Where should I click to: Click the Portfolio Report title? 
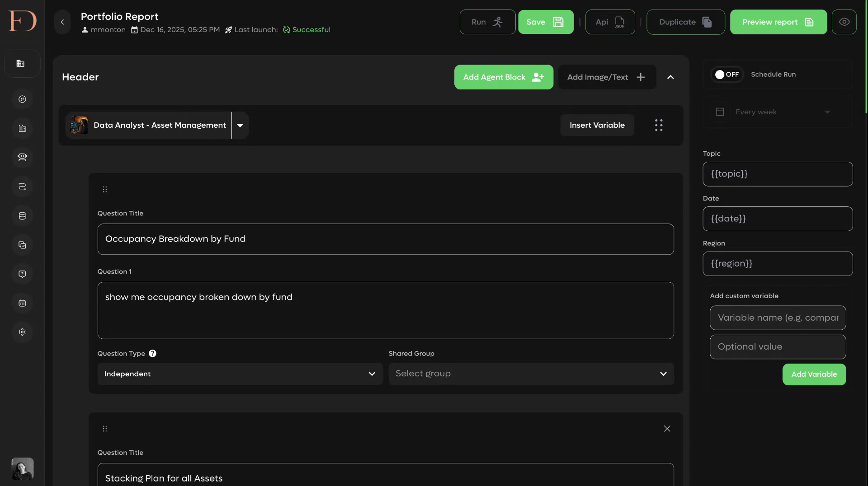tap(119, 16)
